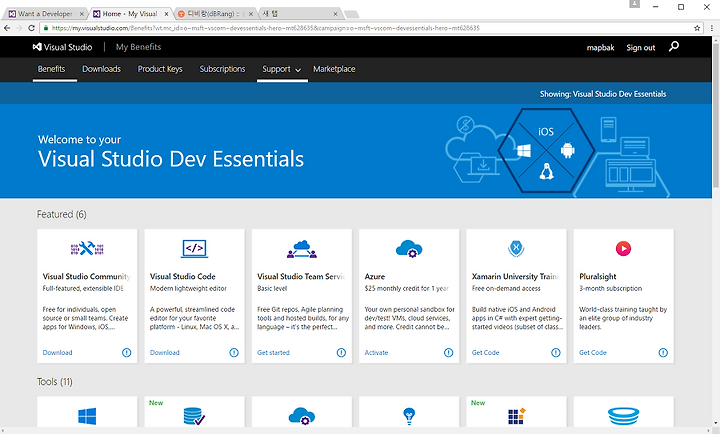This screenshot has width=720, height=434.
Task: Show info for Visual Studio Code card
Action: tap(234, 352)
